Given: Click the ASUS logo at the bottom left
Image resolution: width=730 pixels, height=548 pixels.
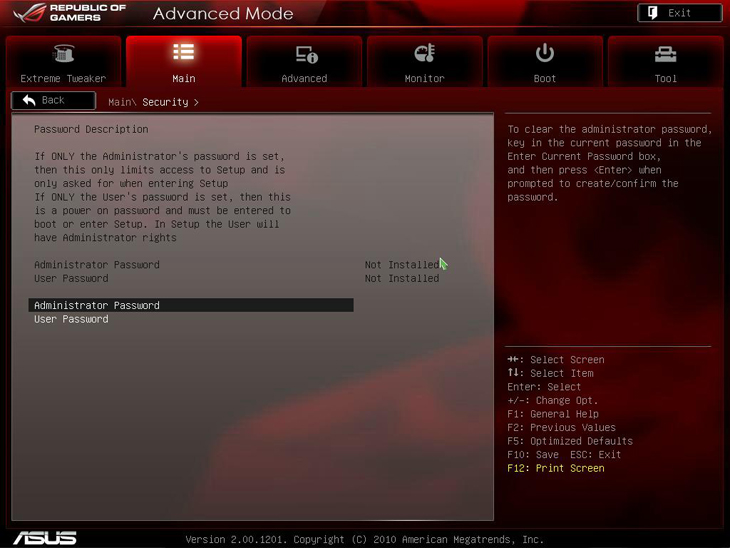Looking at the screenshot, I should [x=45, y=537].
